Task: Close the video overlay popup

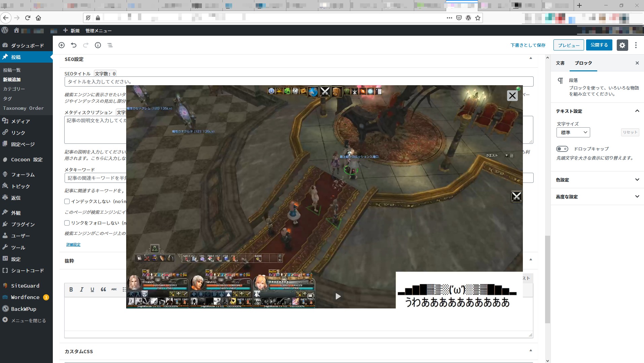Action: [512, 96]
